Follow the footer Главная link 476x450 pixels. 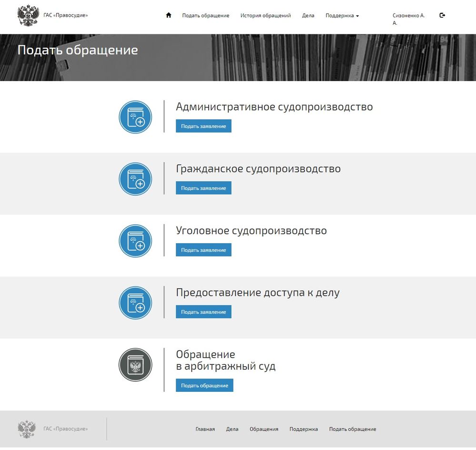tap(205, 429)
